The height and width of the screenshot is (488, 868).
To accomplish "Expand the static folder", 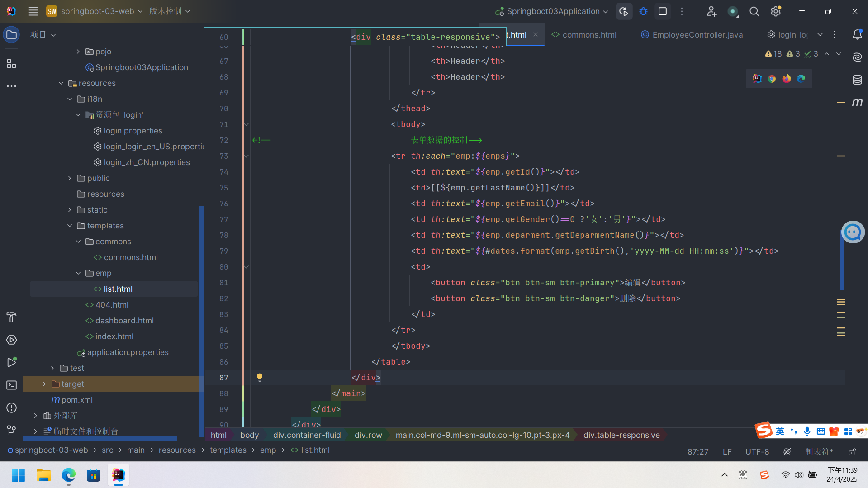I will coord(70,210).
